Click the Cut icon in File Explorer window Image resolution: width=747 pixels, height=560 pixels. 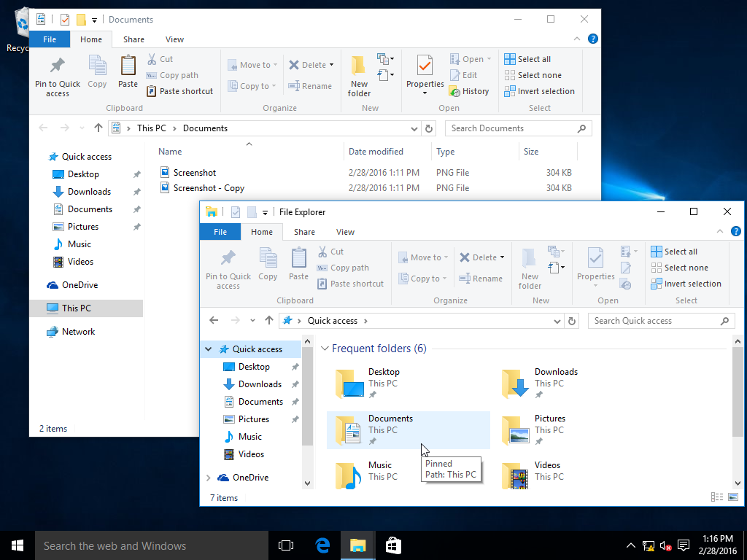pyautogui.click(x=322, y=252)
